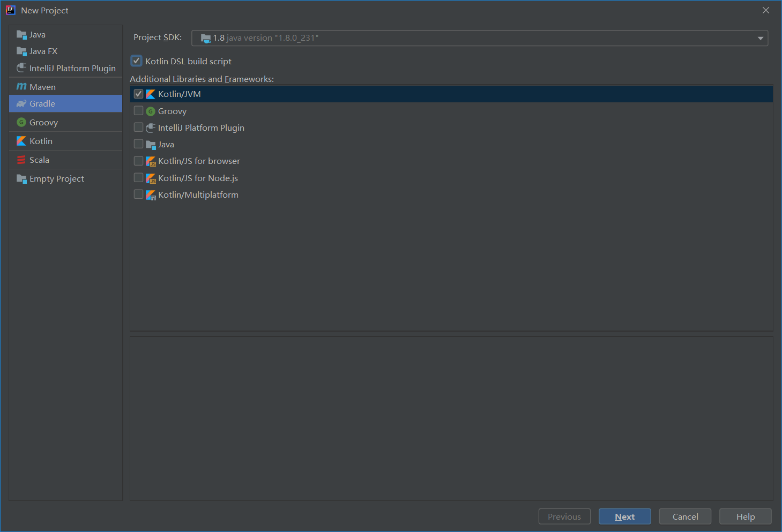Enable the Kotlin/JS for browser checkbox
Image resolution: width=782 pixels, height=532 pixels.
(139, 161)
